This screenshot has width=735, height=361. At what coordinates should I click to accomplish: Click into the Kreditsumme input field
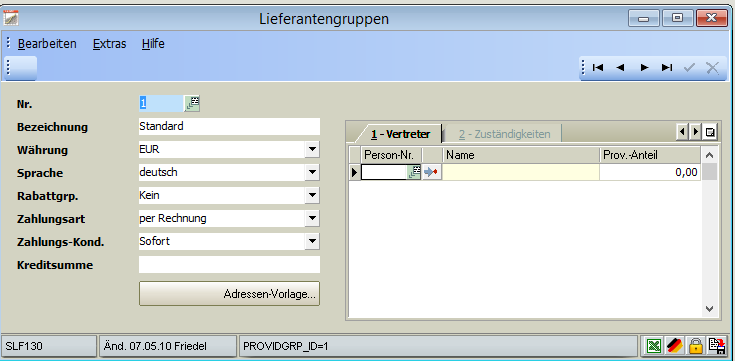(x=229, y=264)
